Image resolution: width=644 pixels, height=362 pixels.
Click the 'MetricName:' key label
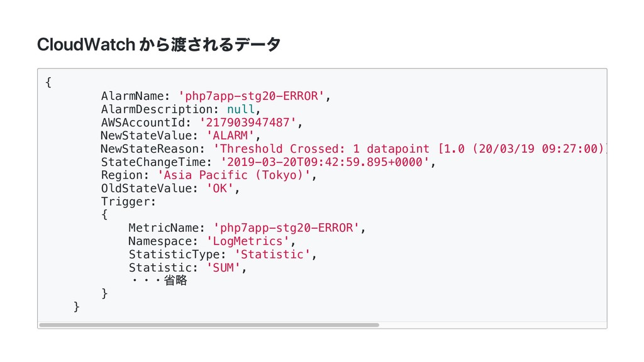[167, 228]
